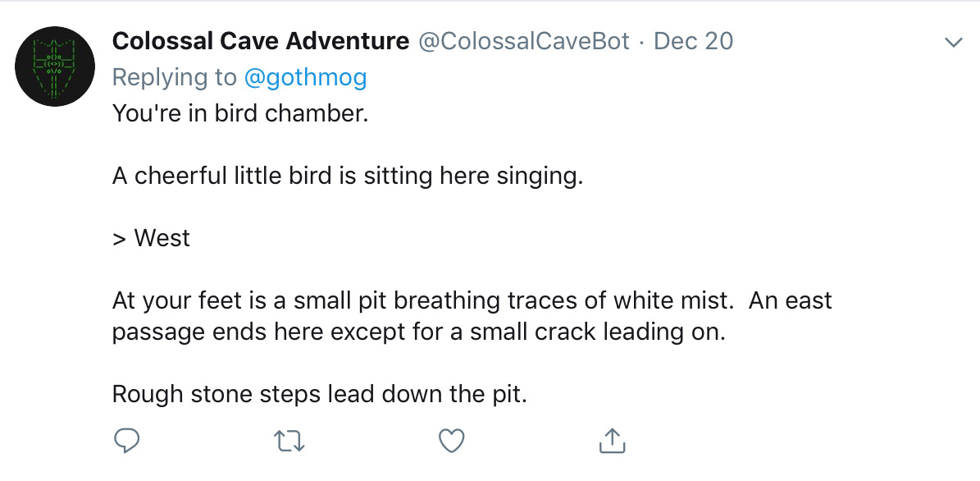Click the line mentioning small crack leading on
The image size is (980, 481).
[x=419, y=332]
